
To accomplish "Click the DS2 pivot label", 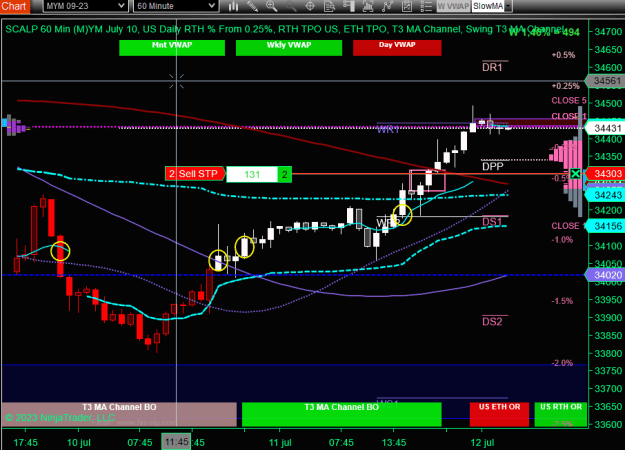I will [493, 322].
